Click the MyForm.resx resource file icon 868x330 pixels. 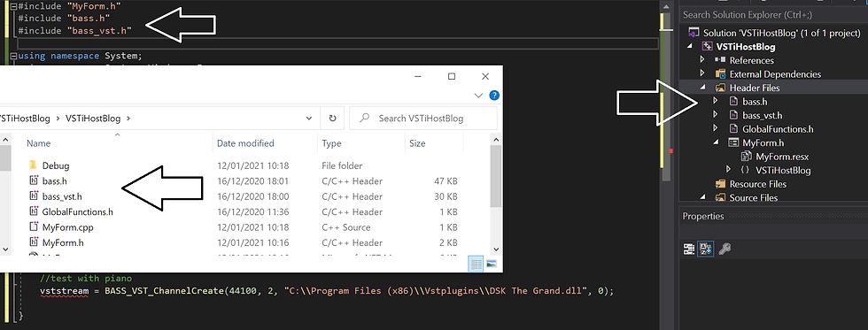pyautogui.click(x=747, y=157)
